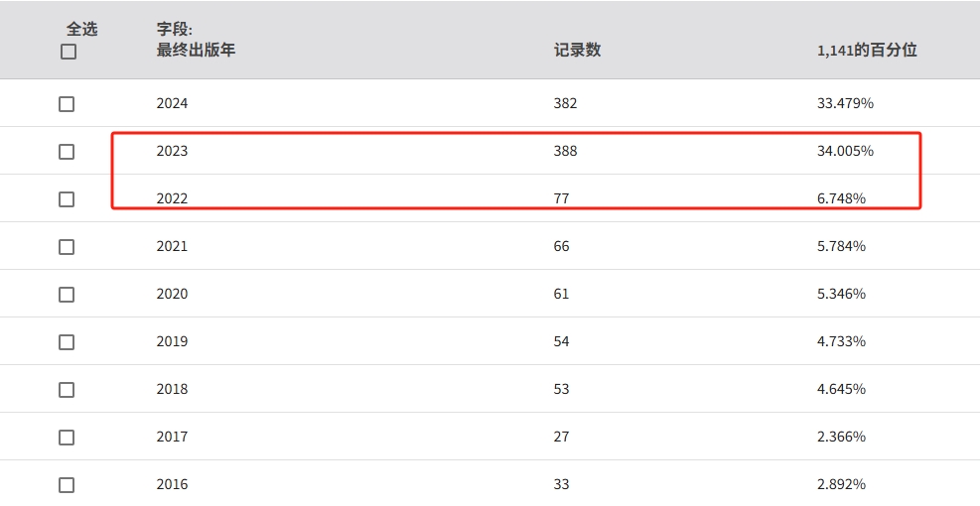Click the 2023 year entry
The height and width of the screenshot is (506, 980).
[172, 151]
